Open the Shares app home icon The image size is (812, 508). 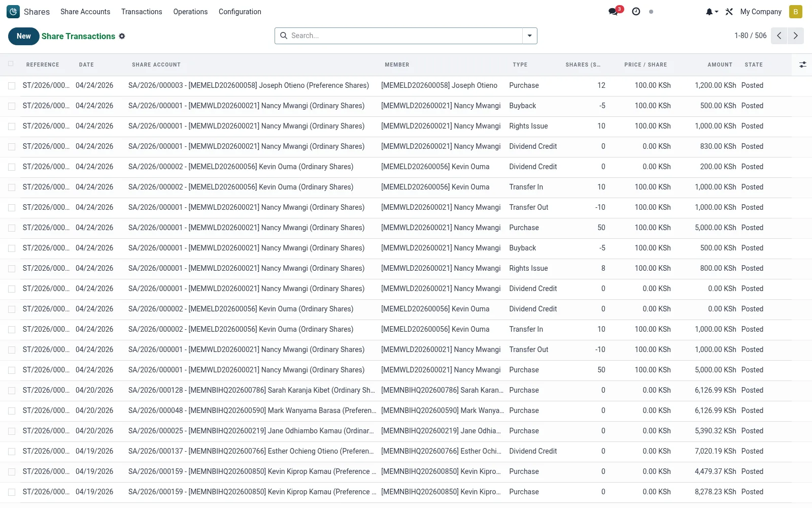pos(13,12)
